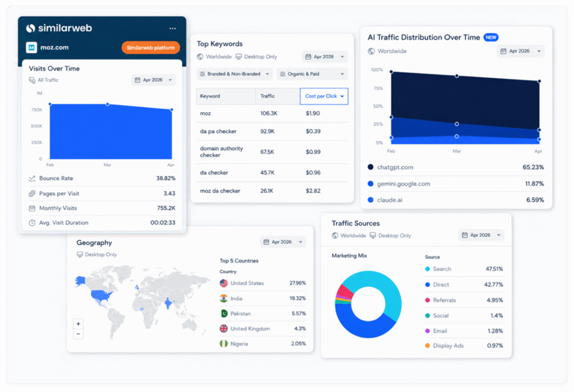Click the Similarweb logo icon
This screenshot has height=392, width=574.
click(30, 28)
